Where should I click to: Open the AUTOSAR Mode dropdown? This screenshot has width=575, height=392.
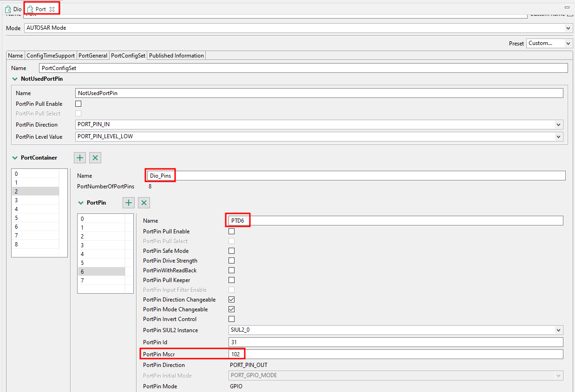click(x=568, y=27)
